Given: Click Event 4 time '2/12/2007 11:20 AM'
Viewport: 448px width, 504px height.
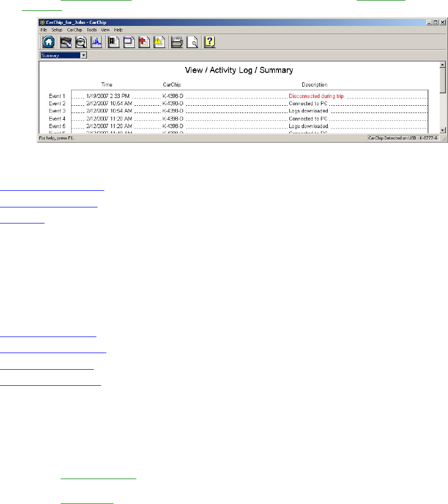Looking at the screenshot, I should pos(109,119).
